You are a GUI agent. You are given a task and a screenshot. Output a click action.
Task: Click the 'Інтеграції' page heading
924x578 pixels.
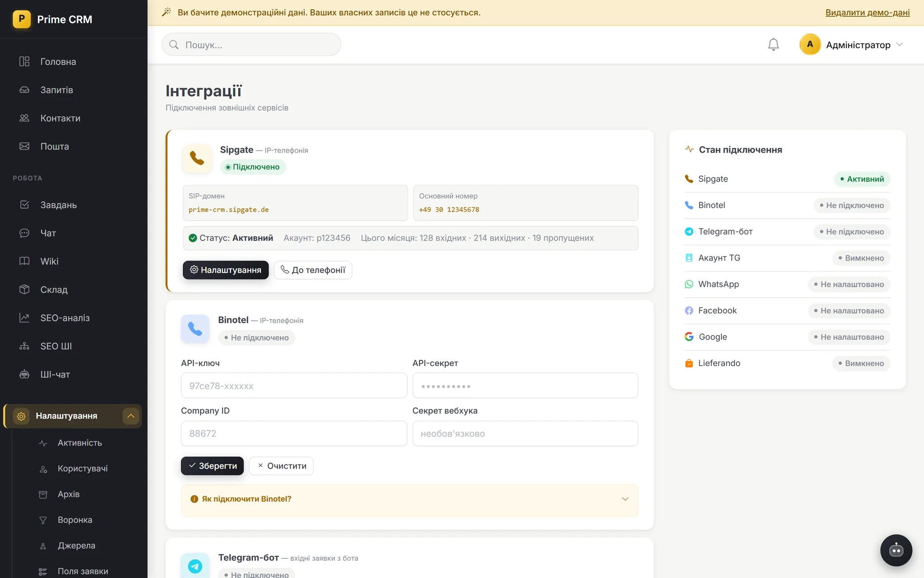pyautogui.click(x=204, y=91)
